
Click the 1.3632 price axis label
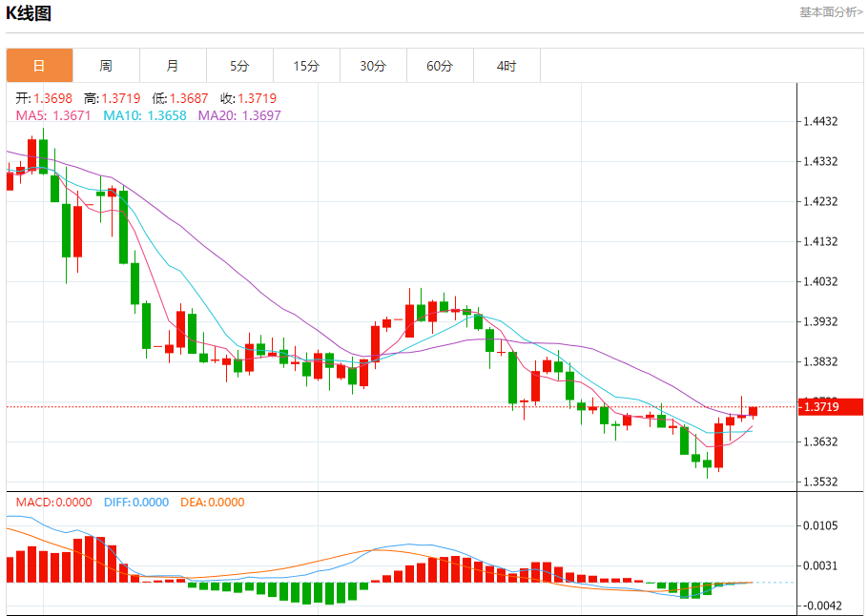[821, 441]
